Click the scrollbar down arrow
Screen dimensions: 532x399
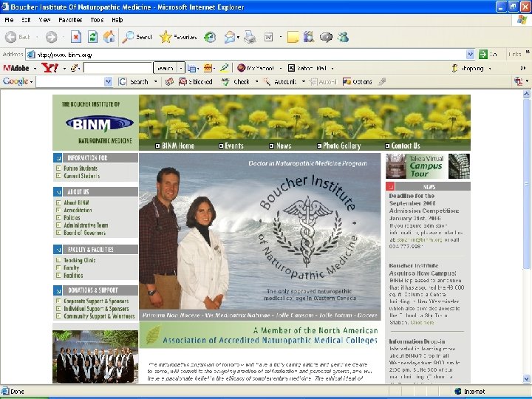click(x=526, y=378)
